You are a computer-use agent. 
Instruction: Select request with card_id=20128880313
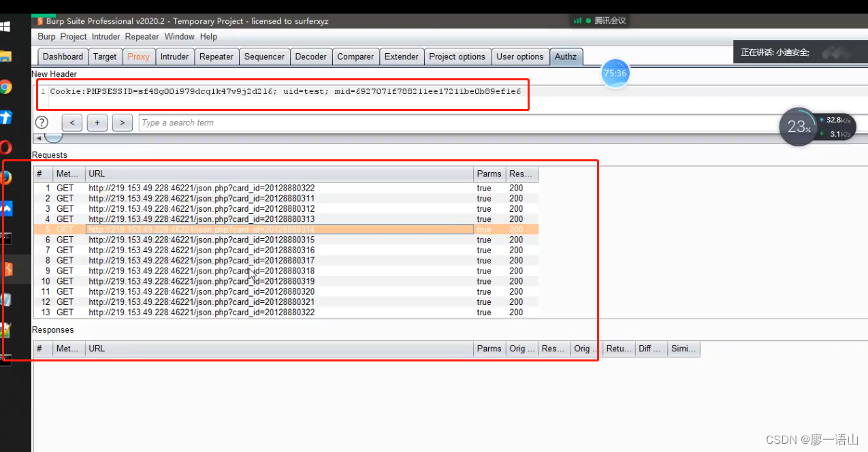pyautogui.click(x=286, y=219)
